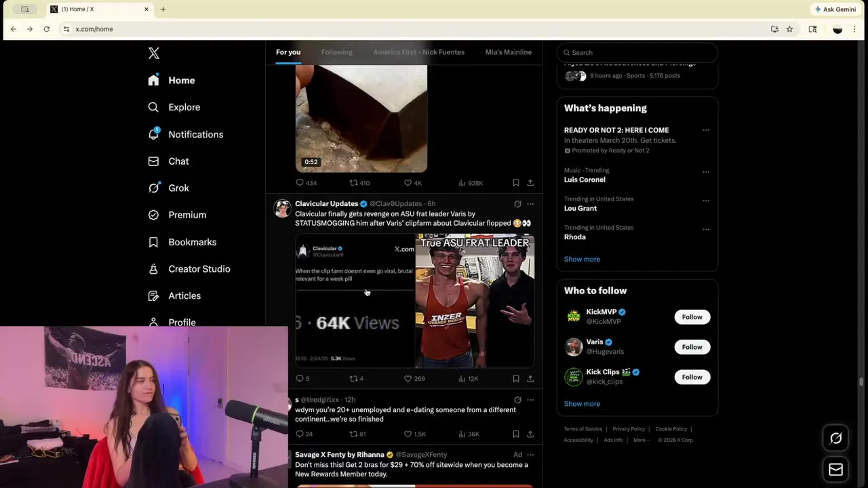This screenshot has width=868, height=488.
Task: Like the tiredgirlxx post
Action: pos(414,434)
